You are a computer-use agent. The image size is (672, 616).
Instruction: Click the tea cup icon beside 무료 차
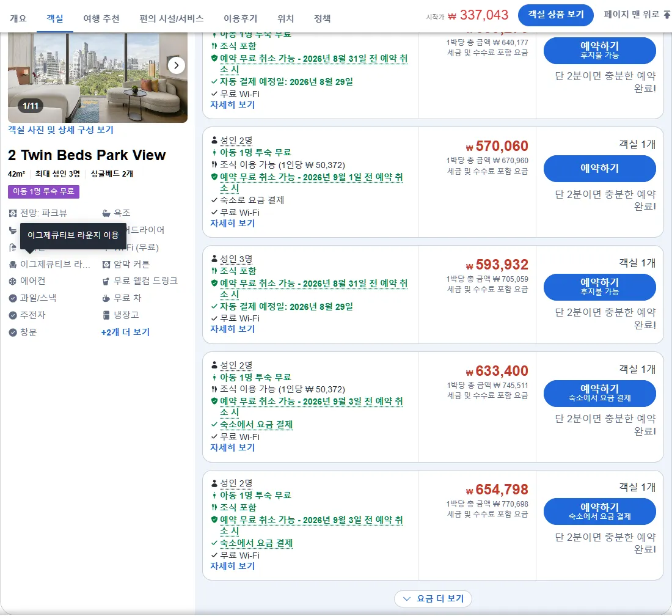pyautogui.click(x=106, y=298)
